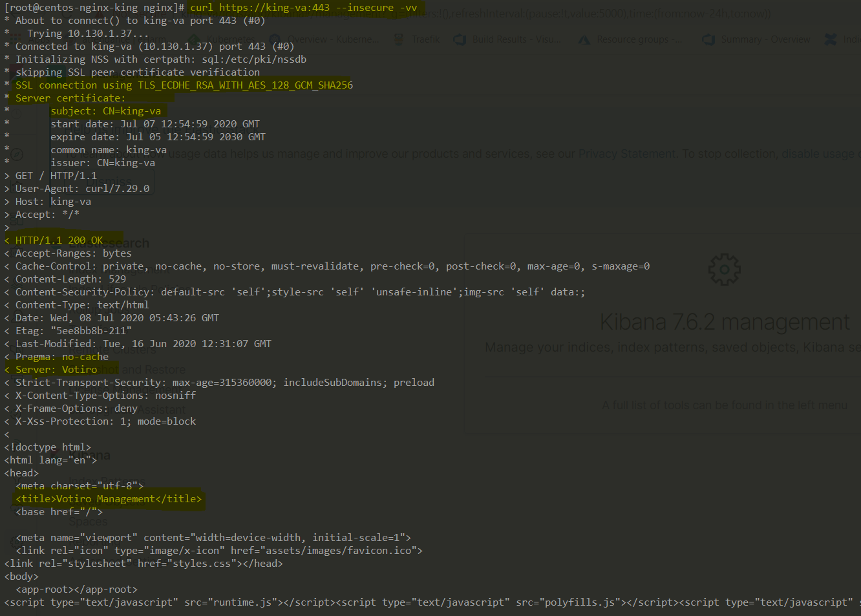This screenshot has height=616, width=861.
Task: Click the certificate 'expire date' line
Action: (158, 137)
